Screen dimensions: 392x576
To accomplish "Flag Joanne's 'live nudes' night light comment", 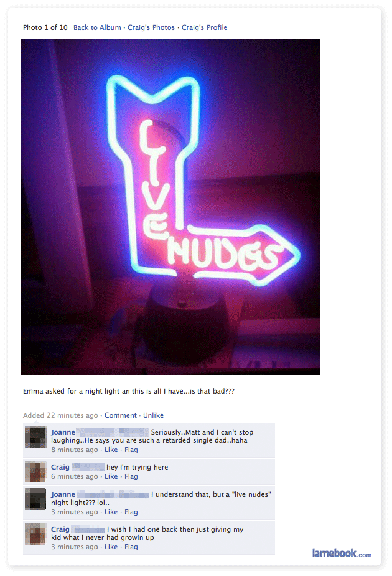I will pos(131,512).
